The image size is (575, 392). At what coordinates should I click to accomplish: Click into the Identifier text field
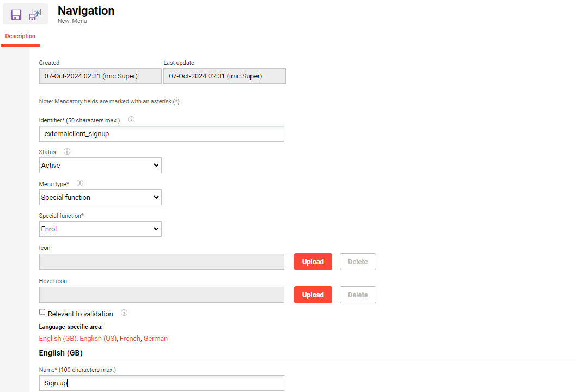[162, 134]
